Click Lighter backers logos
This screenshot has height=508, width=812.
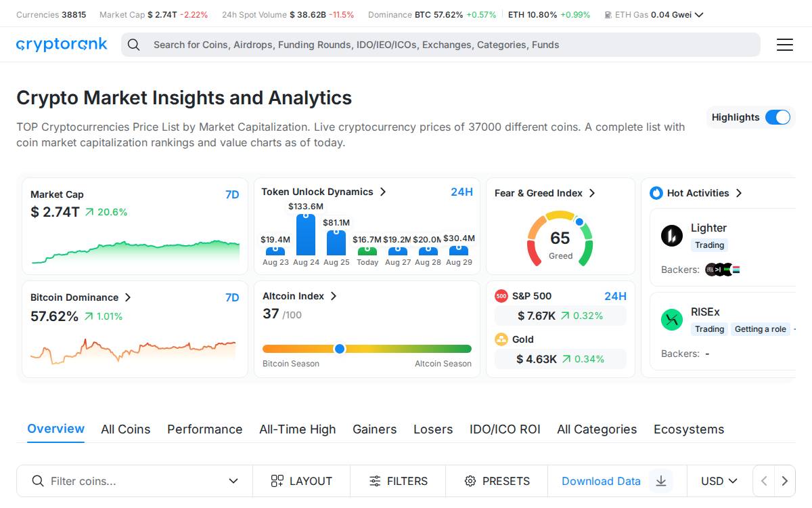point(722,270)
